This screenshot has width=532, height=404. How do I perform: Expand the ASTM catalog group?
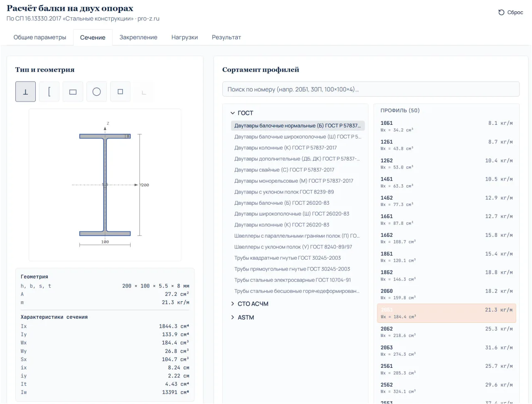[x=242, y=317]
